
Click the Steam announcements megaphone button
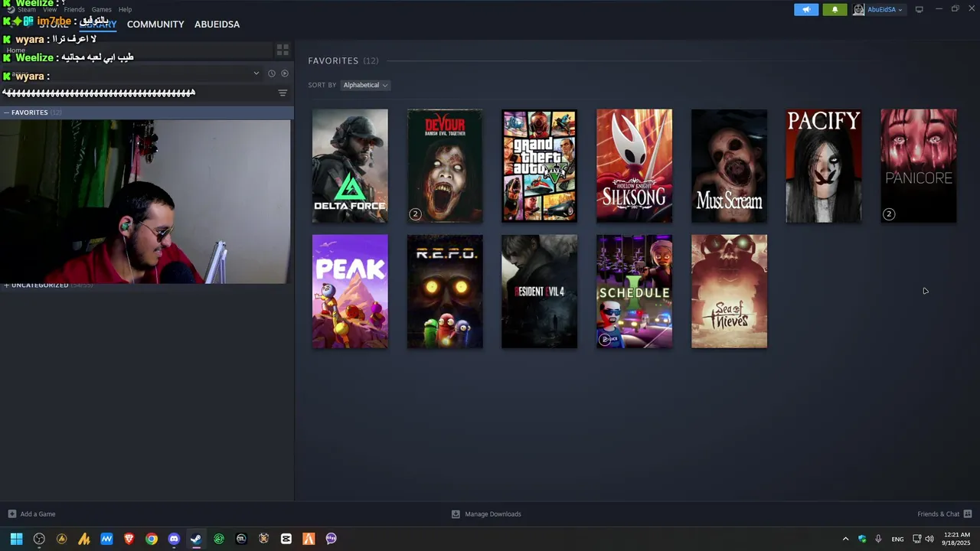(x=806, y=9)
